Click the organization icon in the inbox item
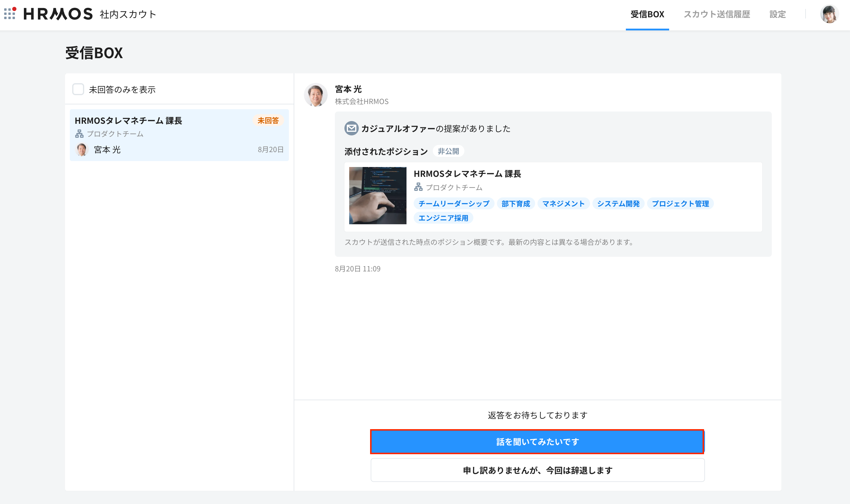Image resolution: width=850 pixels, height=504 pixels. tap(79, 134)
